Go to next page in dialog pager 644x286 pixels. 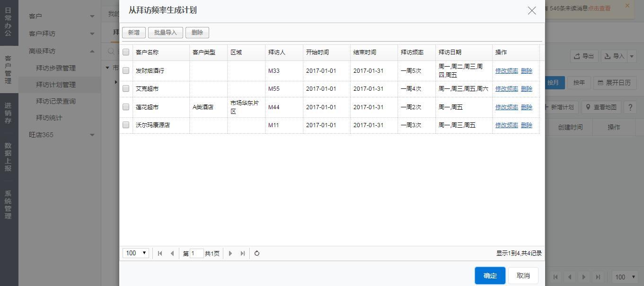pos(230,253)
